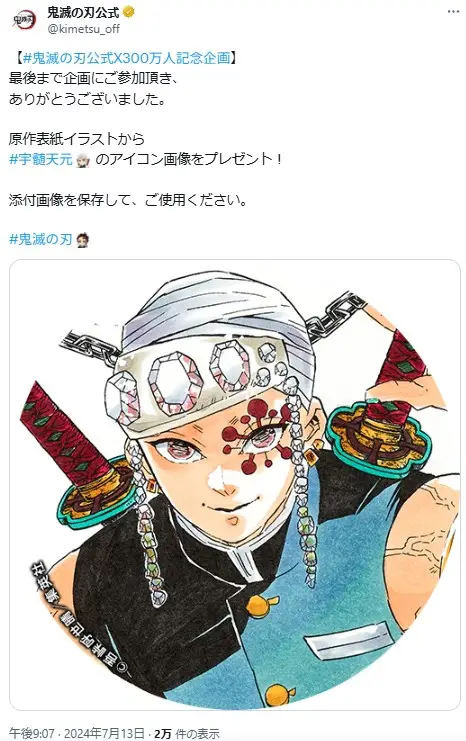The image size is (466, 741).
Task: Click the line 最後まで企画にご参加頂き、
Action: [94, 78]
